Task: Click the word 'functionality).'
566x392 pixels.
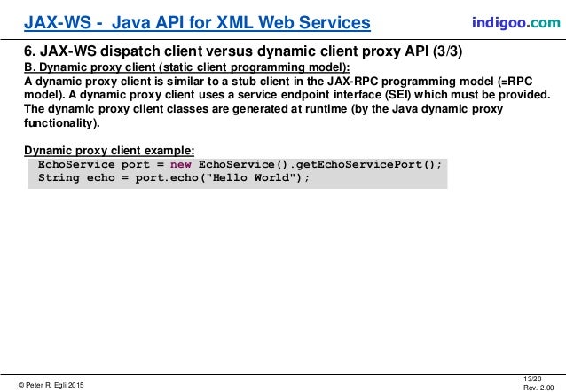Action: [x=62, y=123]
